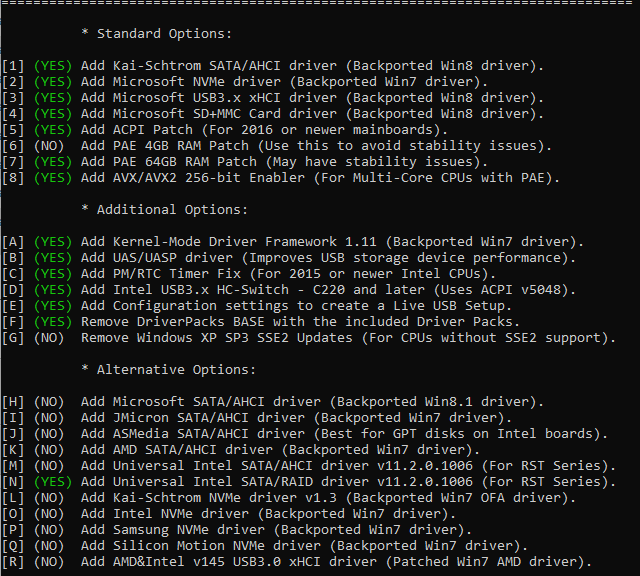Click the [7] key for PAE 64GB RAM Patch
This screenshot has height=576, width=640.
coord(13,162)
